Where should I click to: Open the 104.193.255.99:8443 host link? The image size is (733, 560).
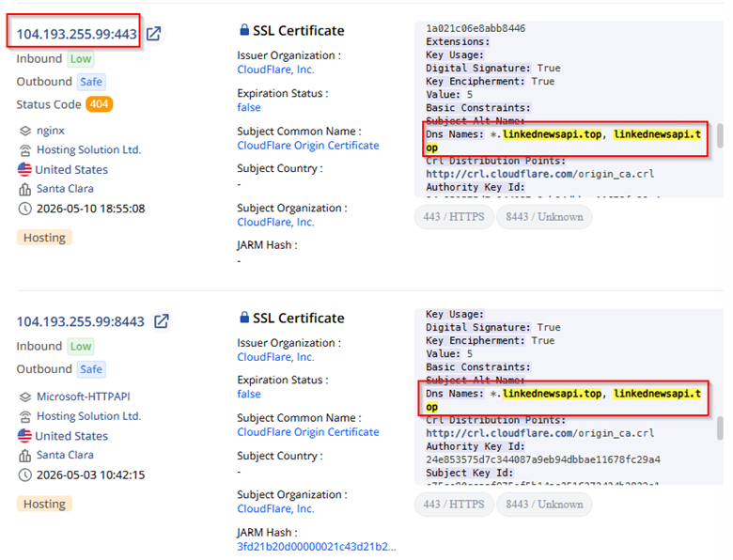[81, 321]
